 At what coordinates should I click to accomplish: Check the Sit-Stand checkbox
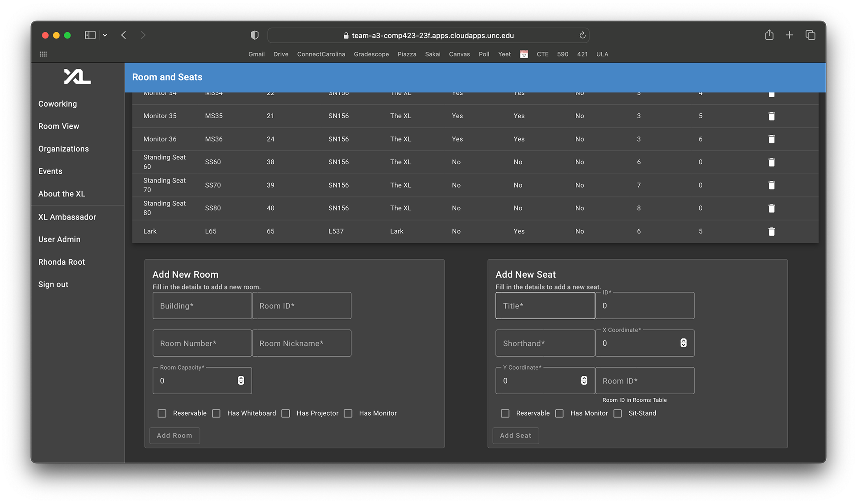[618, 413]
